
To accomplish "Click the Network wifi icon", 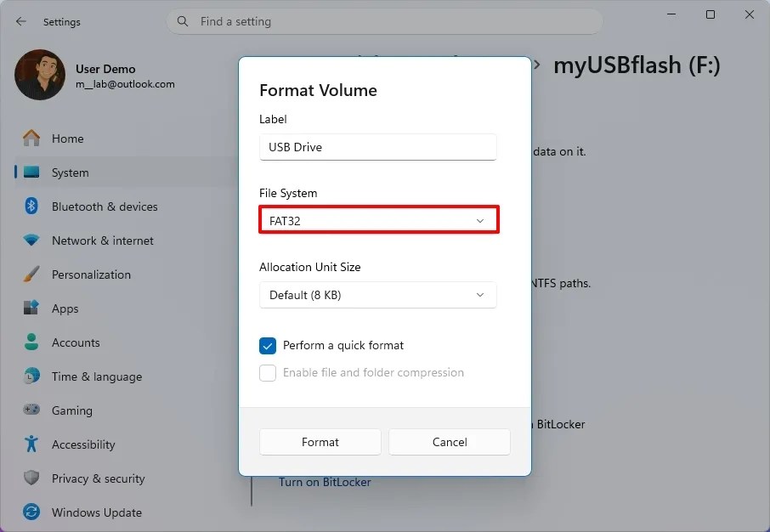I will (31, 241).
